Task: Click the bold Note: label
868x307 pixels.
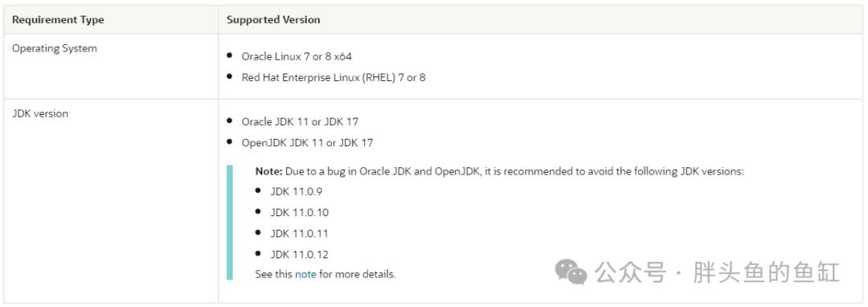Action: point(269,171)
